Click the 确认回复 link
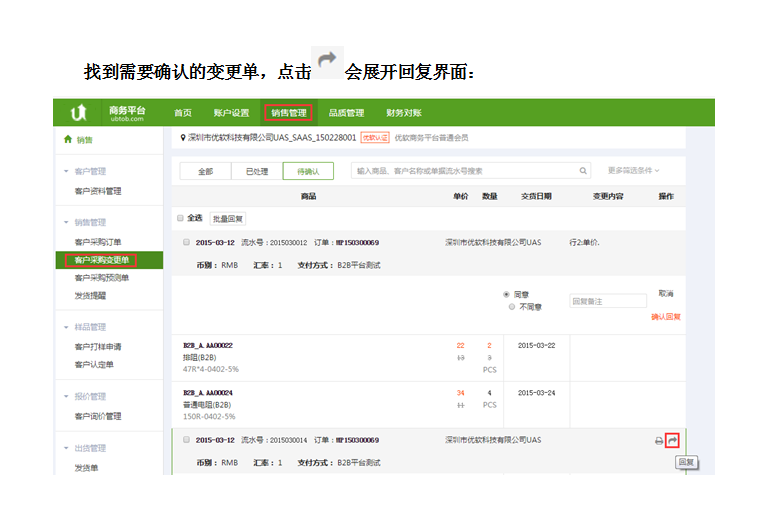This screenshot has height=518, width=761. click(x=665, y=317)
